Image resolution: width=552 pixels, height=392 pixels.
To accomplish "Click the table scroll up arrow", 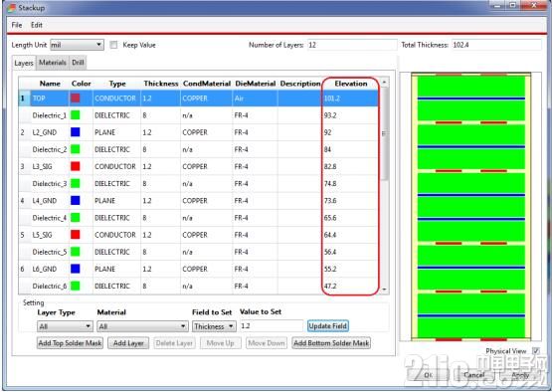I will pos(384,83).
